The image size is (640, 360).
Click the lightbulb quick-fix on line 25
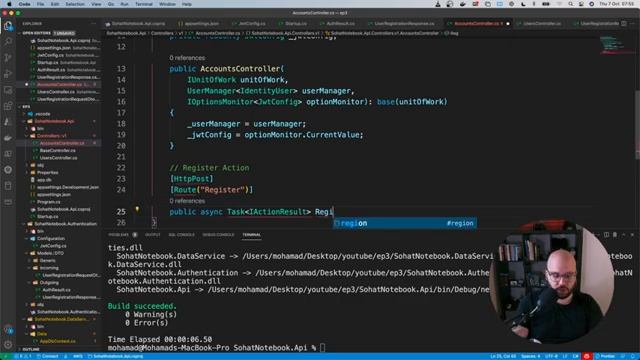pyautogui.click(x=137, y=209)
